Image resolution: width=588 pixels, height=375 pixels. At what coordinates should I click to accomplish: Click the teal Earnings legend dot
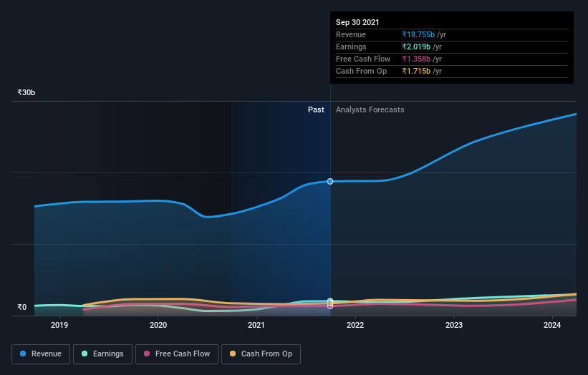coord(85,354)
